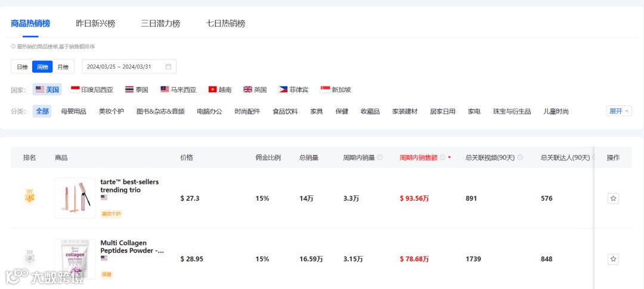Filter by 家具 category
644x289 pixels.
tap(317, 111)
